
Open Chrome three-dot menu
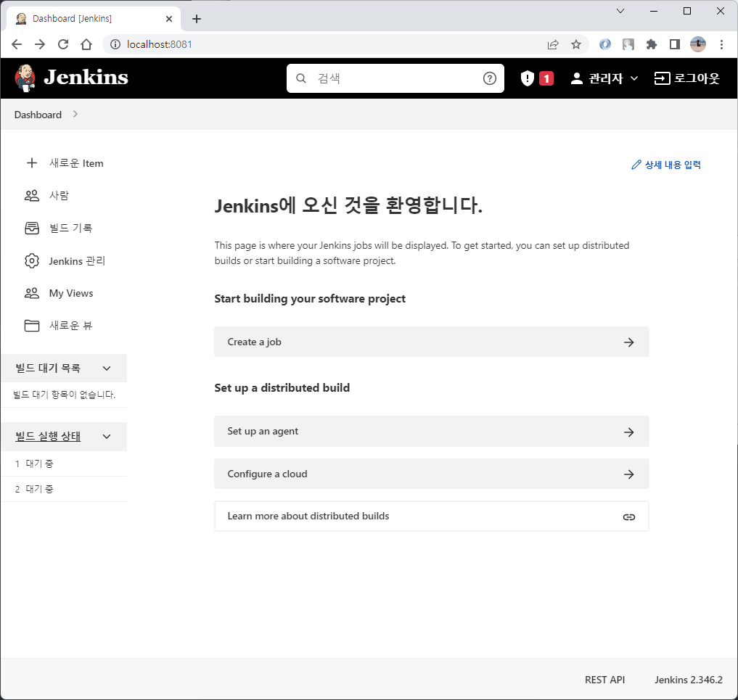pyautogui.click(x=721, y=44)
